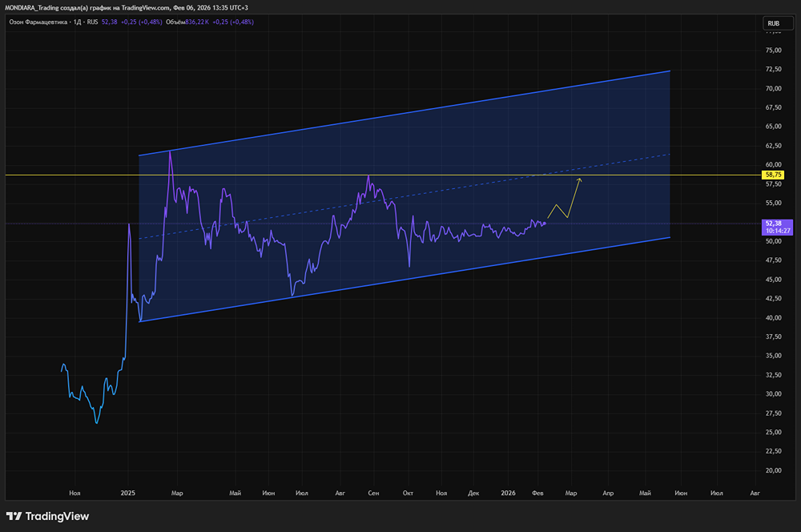Screen dimensions: 801x532
Task: Select the Озон Фармацевтика symbol title
Action: tap(38, 22)
